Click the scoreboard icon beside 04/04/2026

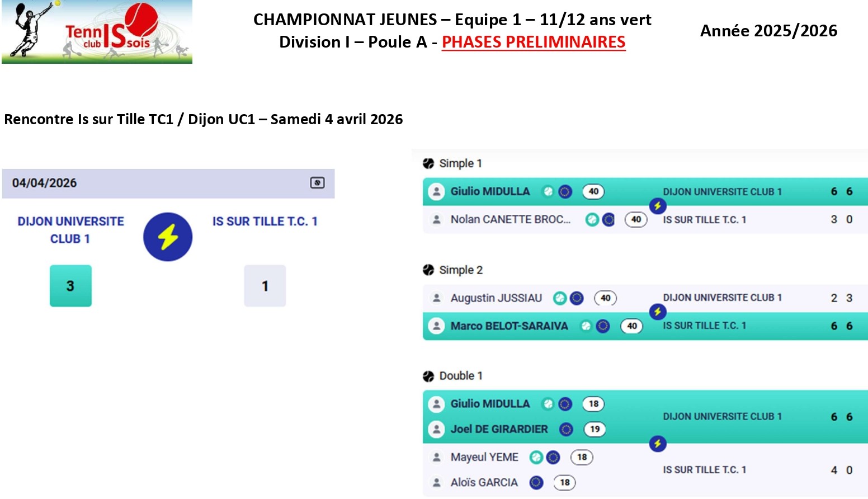(x=317, y=183)
